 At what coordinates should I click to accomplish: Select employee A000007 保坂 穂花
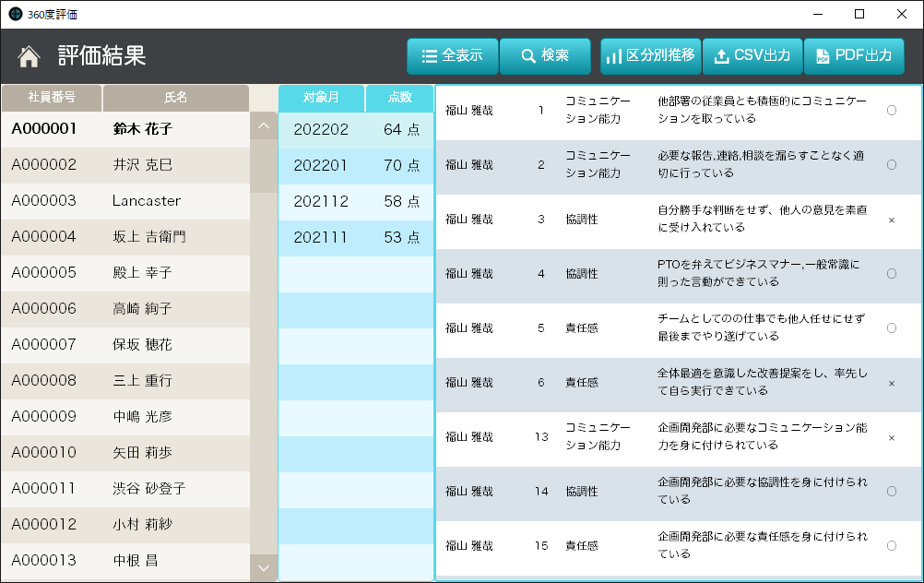124,345
